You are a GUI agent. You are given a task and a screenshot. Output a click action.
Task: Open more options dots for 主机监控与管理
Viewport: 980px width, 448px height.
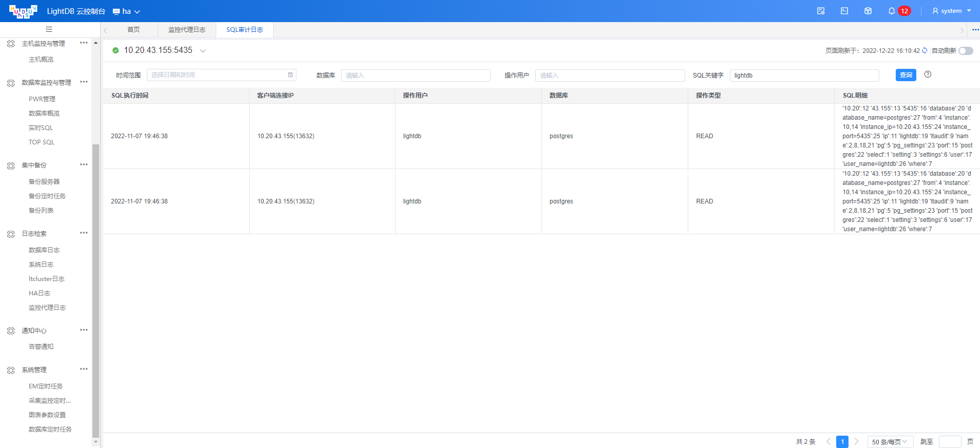click(84, 43)
